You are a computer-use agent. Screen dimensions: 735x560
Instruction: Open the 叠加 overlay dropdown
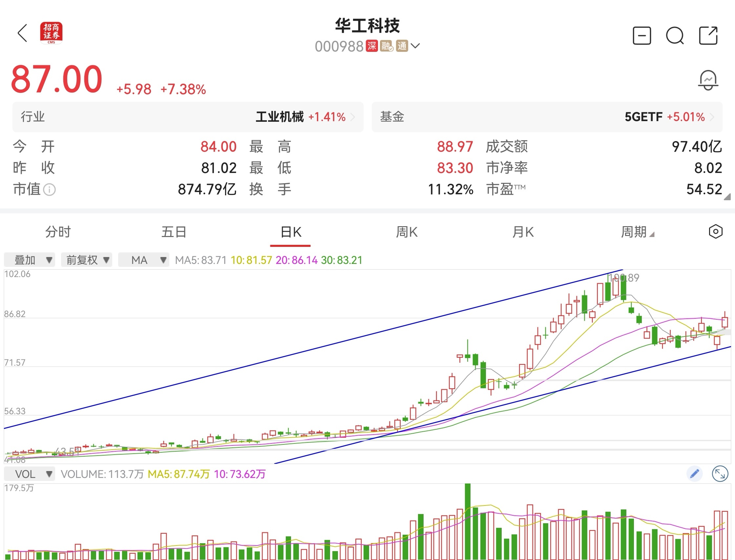[x=29, y=260]
